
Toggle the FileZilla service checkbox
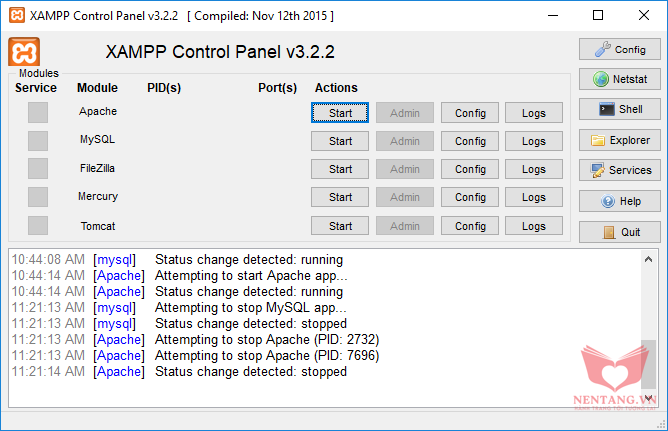(38, 168)
